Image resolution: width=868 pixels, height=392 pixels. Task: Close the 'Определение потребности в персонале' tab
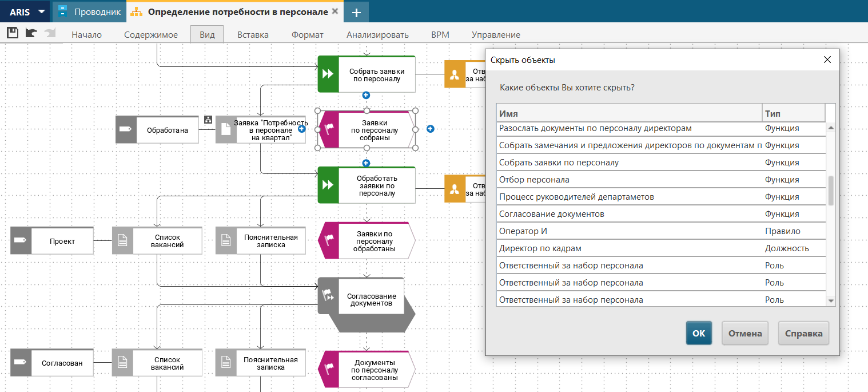[x=335, y=11]
